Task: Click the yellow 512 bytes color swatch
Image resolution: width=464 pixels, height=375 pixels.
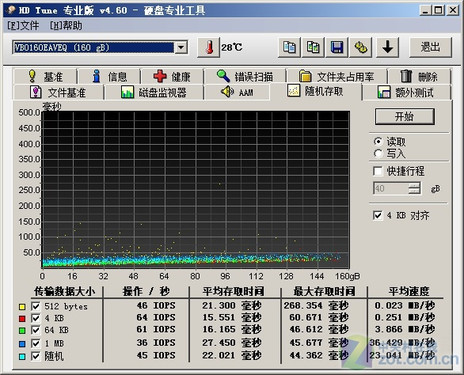Action: (22, 307)
